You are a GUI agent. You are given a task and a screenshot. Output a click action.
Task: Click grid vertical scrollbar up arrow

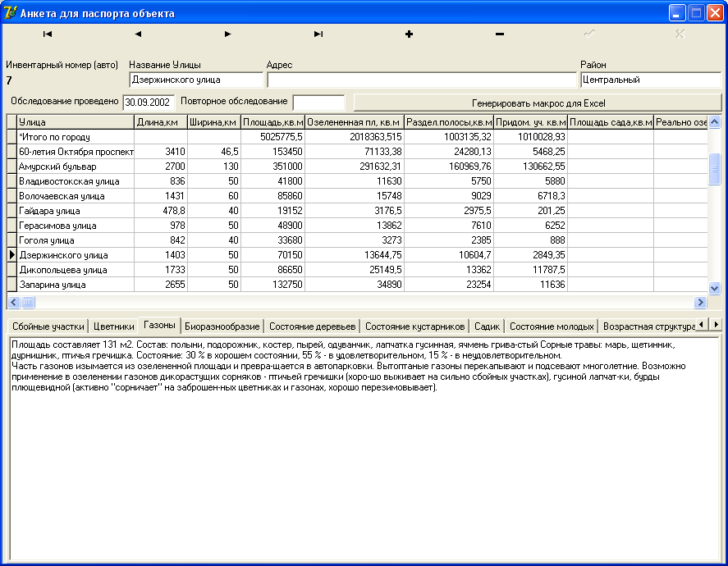click(715, 122)
